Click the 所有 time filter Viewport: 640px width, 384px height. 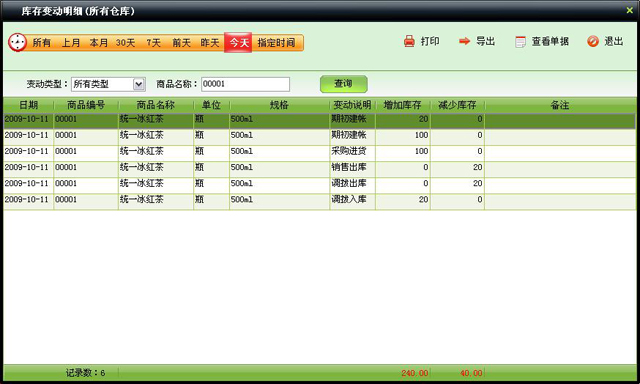pos(41,42)
